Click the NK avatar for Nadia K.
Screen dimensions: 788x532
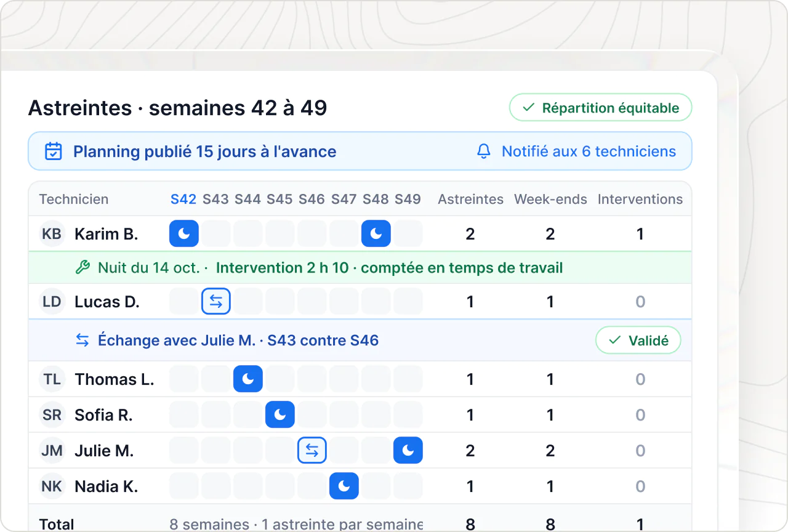pos(52,486)
